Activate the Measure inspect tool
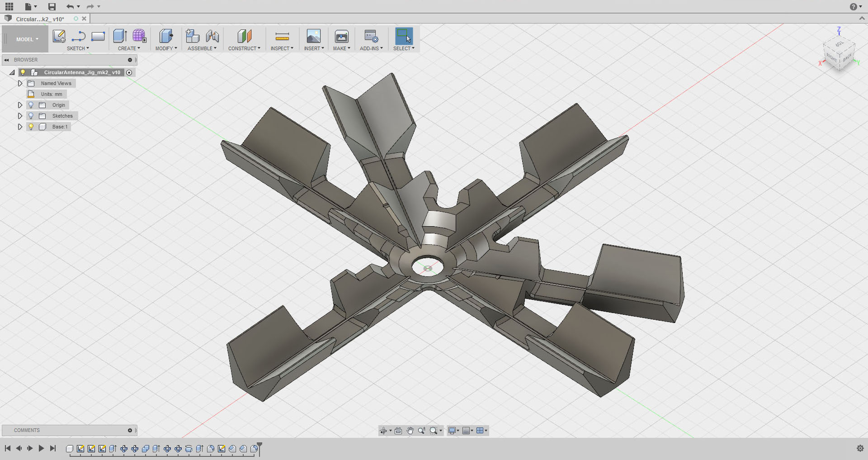The image size is (868, 460). click(282, 36)
